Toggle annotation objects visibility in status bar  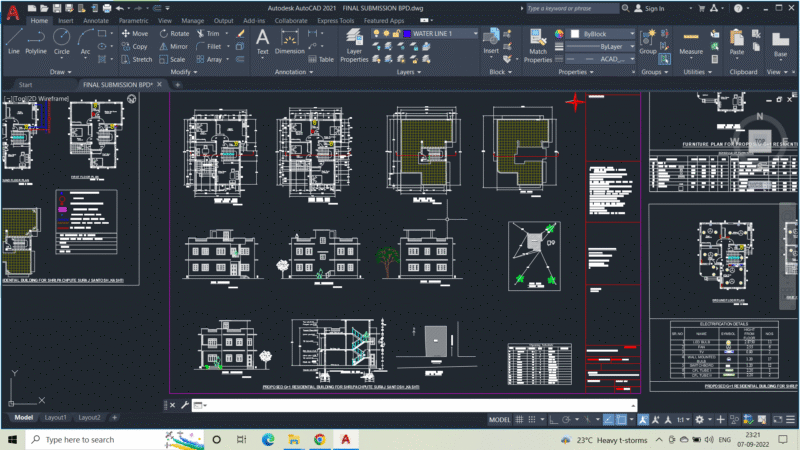click(x=643, y=419)
